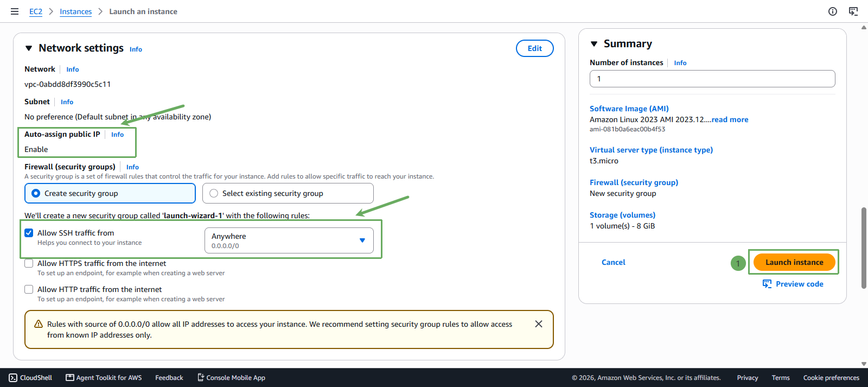The image size is (868, 387).
Task: Open Info next to Network settings
Action: [136, 49]
